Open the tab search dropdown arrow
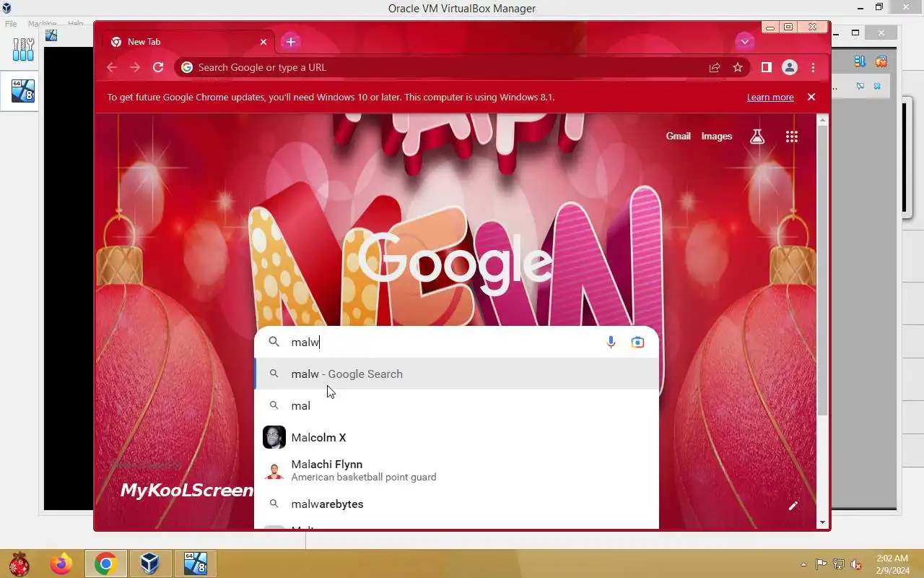The width and height of the screenshot is (924, 578). [x=744, y=42]
